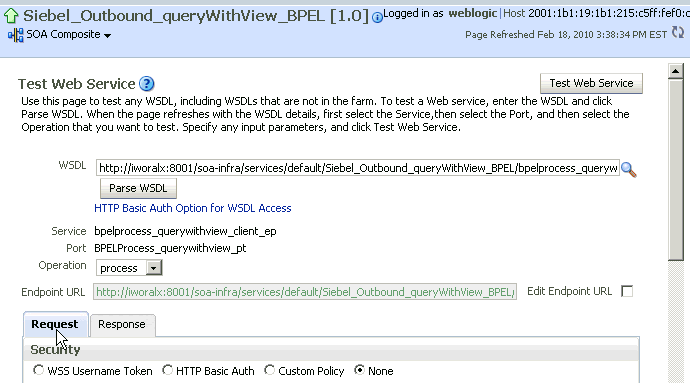The height and width of the screenshot is (383, 690).
Task: Click the scrollbar up arrow
Action: point(675,71)
